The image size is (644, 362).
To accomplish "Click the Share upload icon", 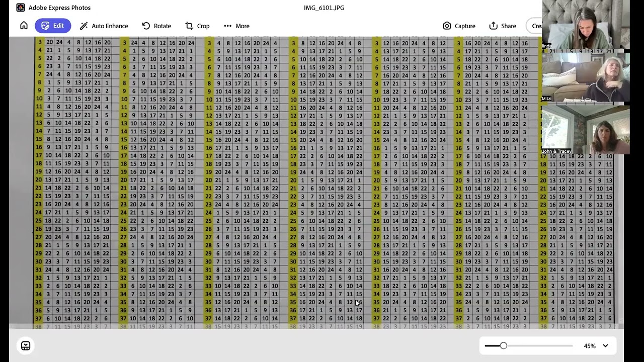I will (493, 26).
